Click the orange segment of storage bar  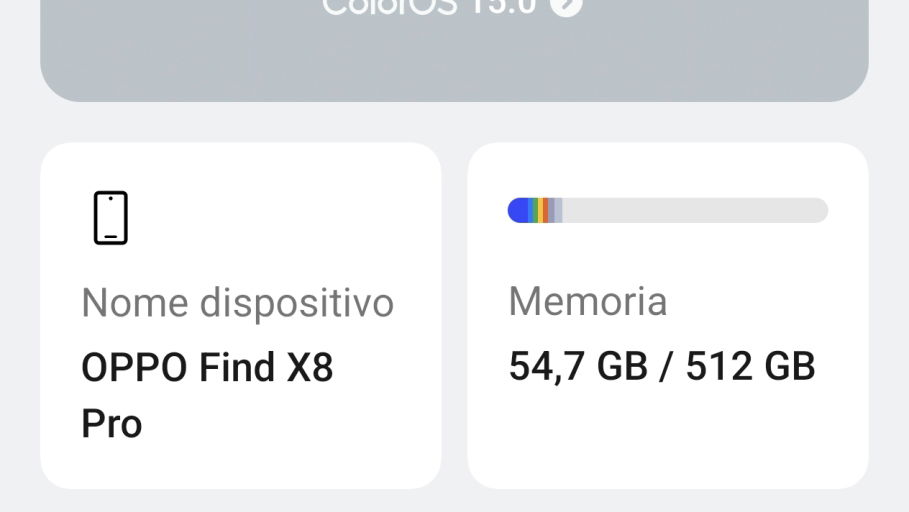pos(546,210)
